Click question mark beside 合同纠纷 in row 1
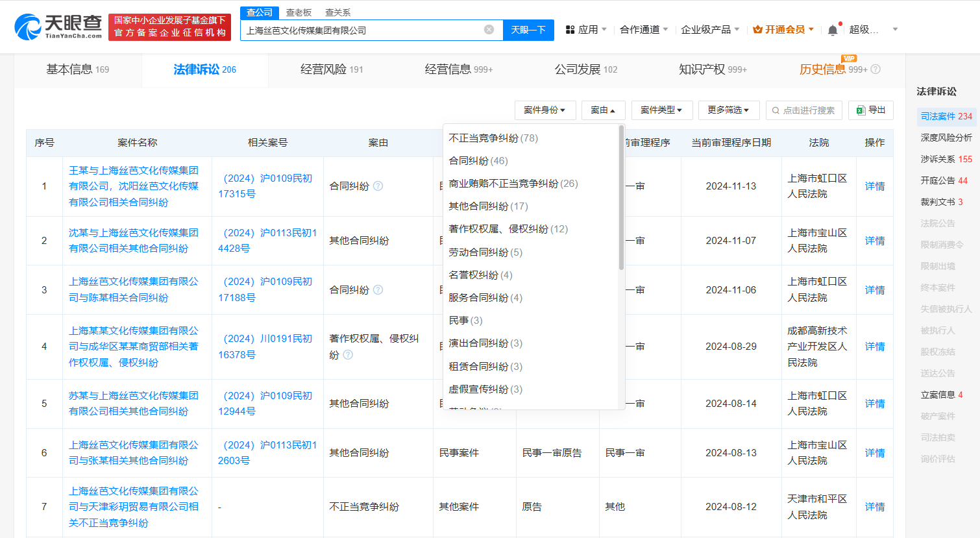980x538 pixels. click(x=378, y=186)
